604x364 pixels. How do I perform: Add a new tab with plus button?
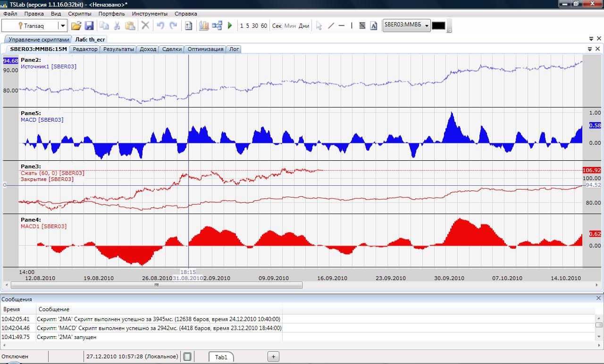(273, 356)
